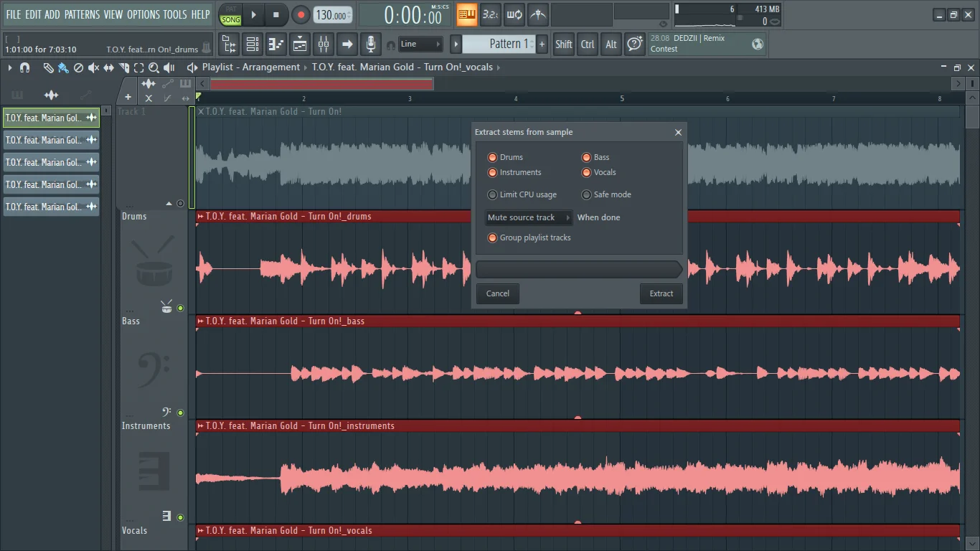The image size is (980, 551).
Task: Open the Channel rack icon
Action: [x=253, y=44]
